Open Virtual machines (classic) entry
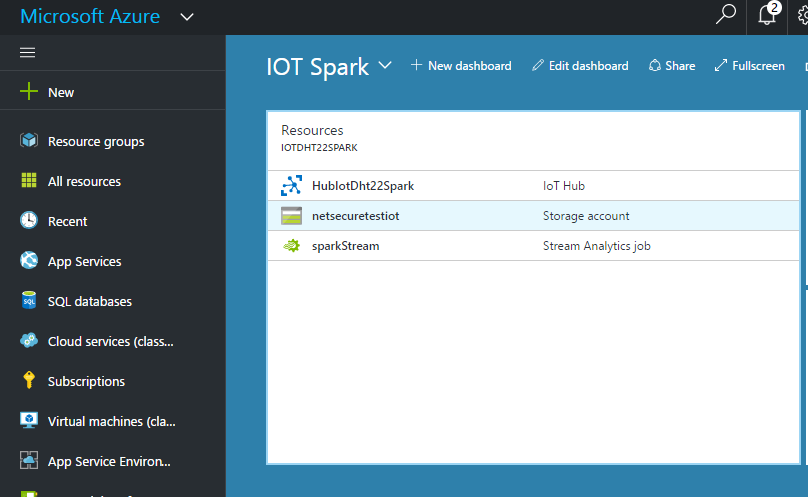This screenshot has width=808, height=497. [112, 422]
